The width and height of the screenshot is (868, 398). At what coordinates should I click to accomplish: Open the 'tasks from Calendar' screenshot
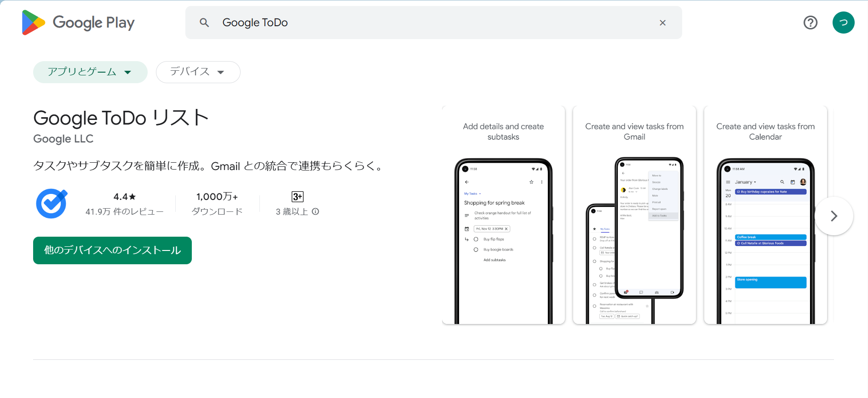pyautogui.click(x=765, y=215)
